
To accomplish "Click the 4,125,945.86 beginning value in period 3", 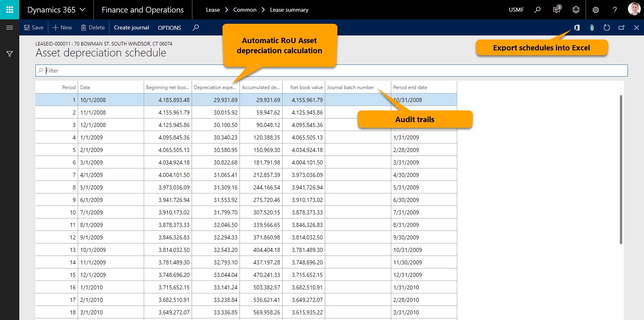I will (x=168, y=125).
